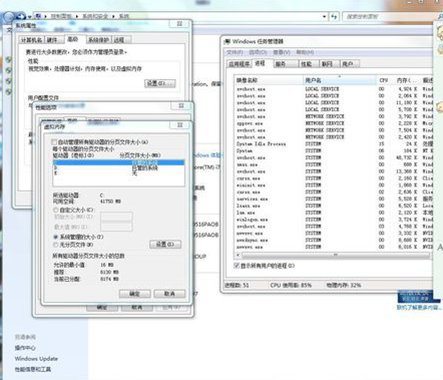Click the Task Manager title bar icon

pos(227,41)
